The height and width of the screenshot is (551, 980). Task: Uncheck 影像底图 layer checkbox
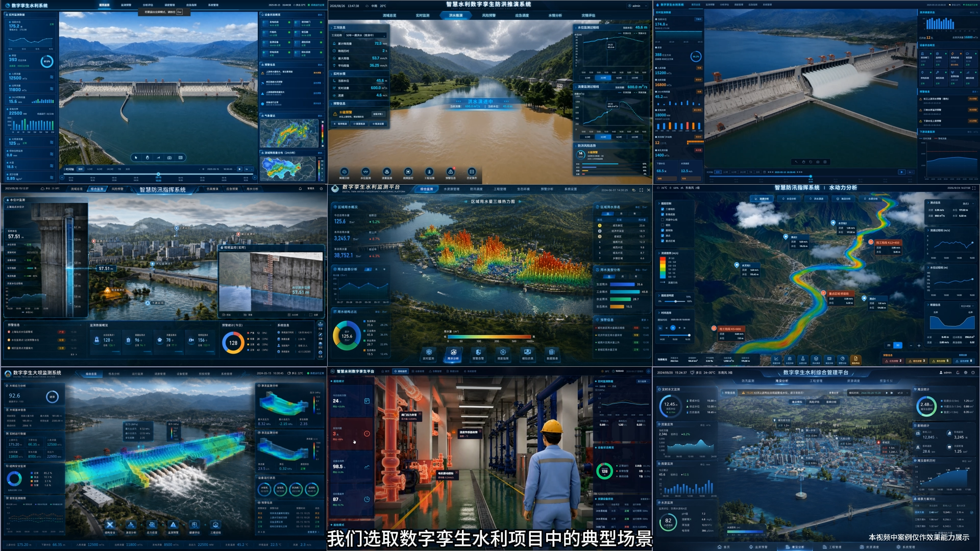(x=663, y=214)
